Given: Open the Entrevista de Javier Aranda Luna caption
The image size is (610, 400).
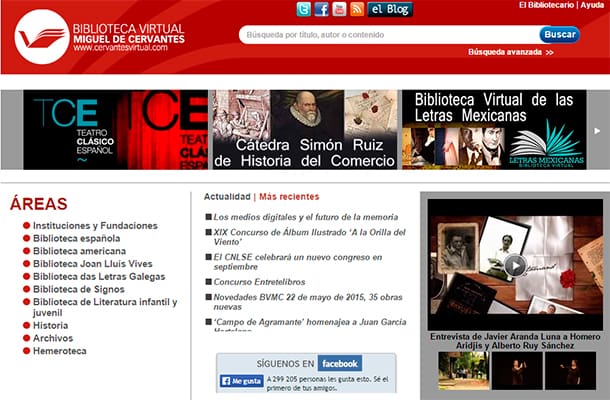Looking at the screenshot, I should click(x=515, y=341).
